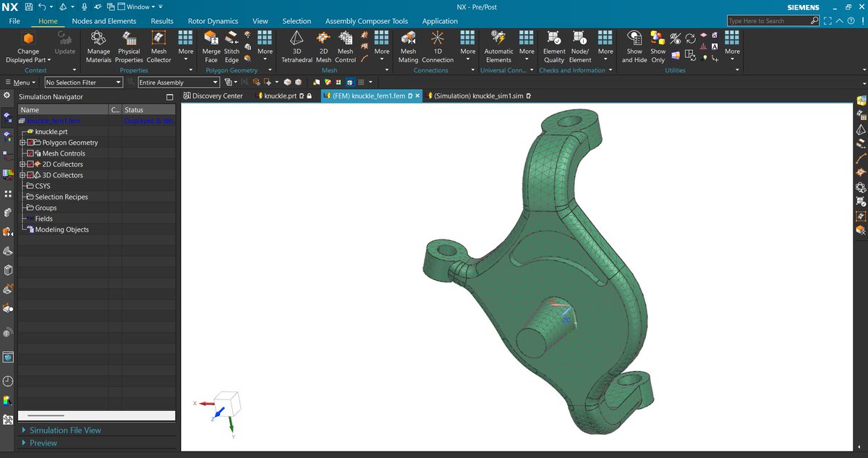
Task: Open Simulation Navigator settings gear icon
Action: pyautogui.click(x=7, y=96)
